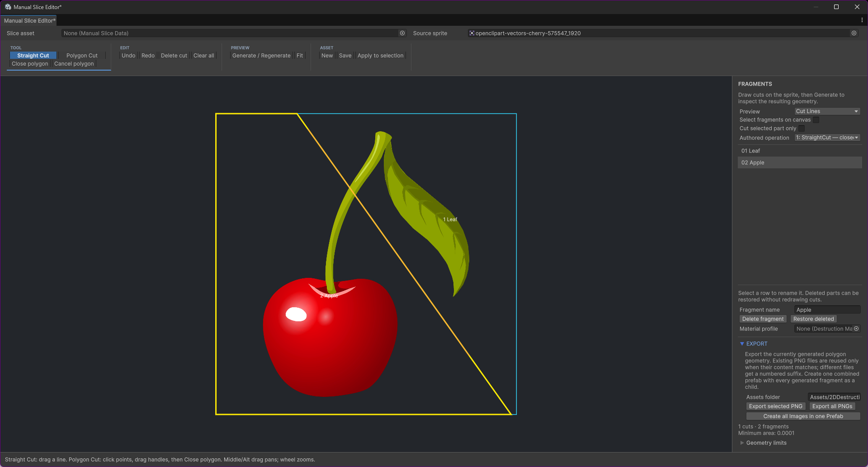Image resolution: width=868 pixels, height=467 pixels.
Task: Open object picker for Slice asset
Action: pos(402,33)
